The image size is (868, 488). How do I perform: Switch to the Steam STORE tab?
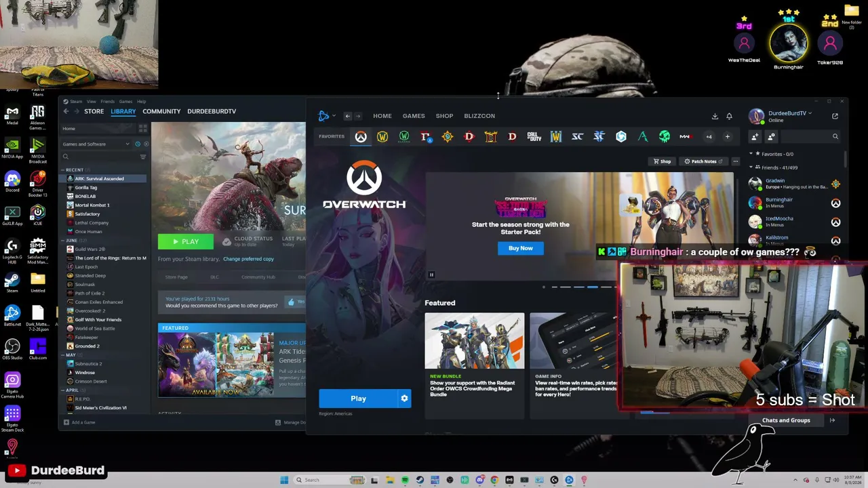click(x=94, y=111)
